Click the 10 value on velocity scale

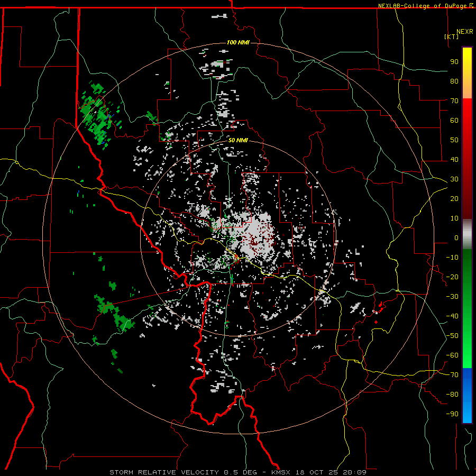pos(454,218)
